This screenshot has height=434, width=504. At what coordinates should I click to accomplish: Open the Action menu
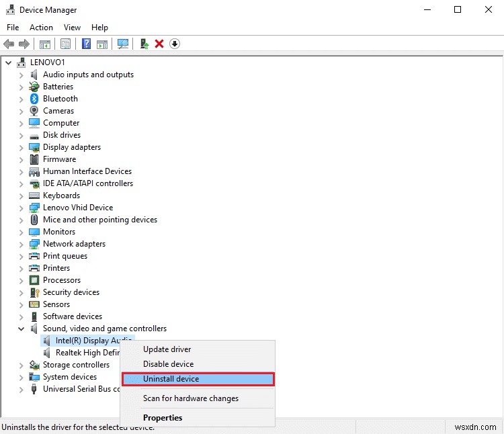tap(41, 28)
